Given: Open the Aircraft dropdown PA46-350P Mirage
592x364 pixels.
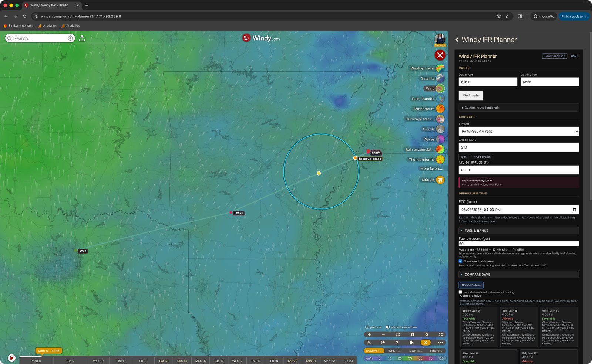Looking at the screenshot, I should 519,131.
